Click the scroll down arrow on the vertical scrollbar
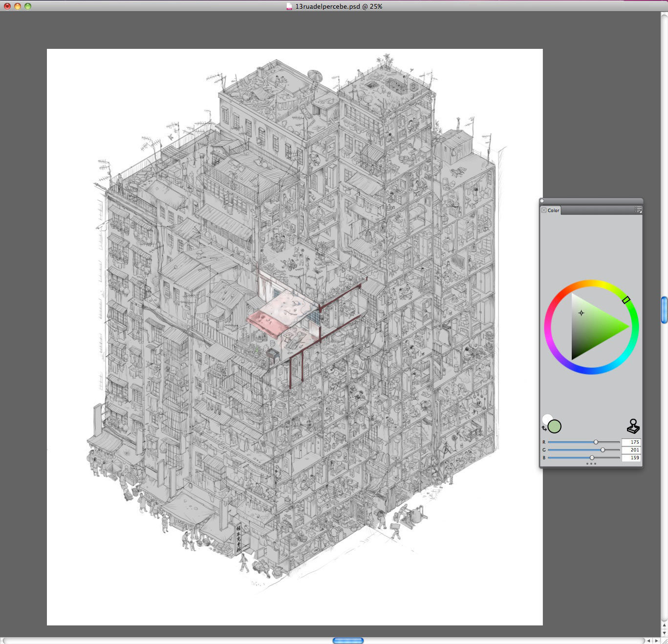This screenshot has height=644, width=668. tap(664, 633)
